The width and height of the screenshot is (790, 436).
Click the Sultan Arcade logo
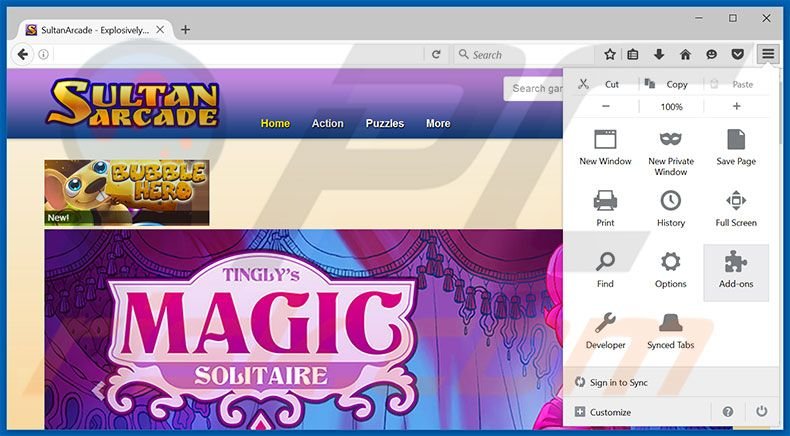pyautogui.click(x=134, y=103)
